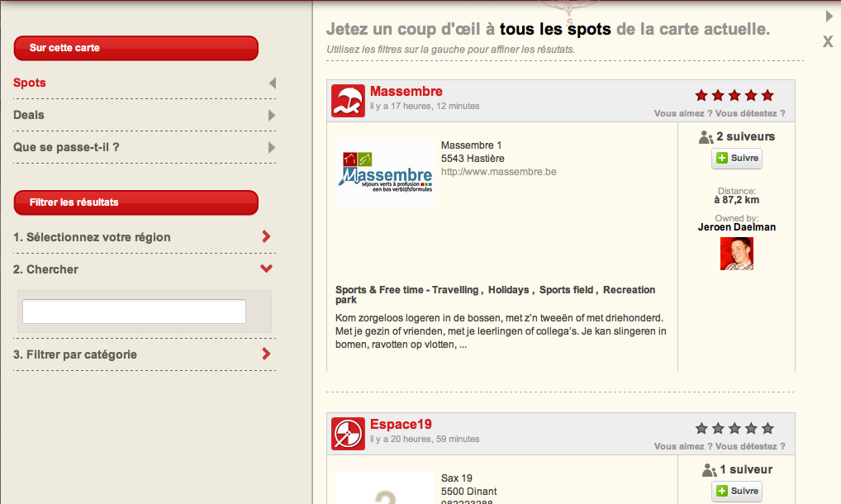Rate Espace19 with the fifth star

(x=767, y=428)
